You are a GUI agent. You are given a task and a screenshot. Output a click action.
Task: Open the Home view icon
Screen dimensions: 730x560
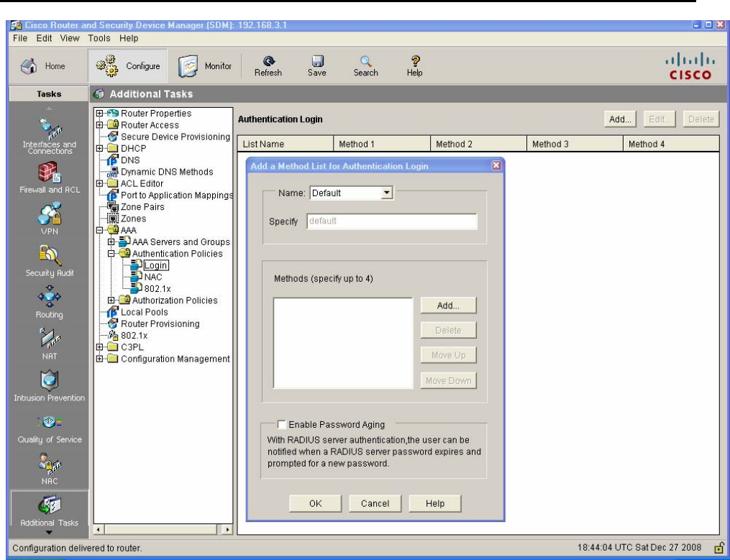coord(29,65)
